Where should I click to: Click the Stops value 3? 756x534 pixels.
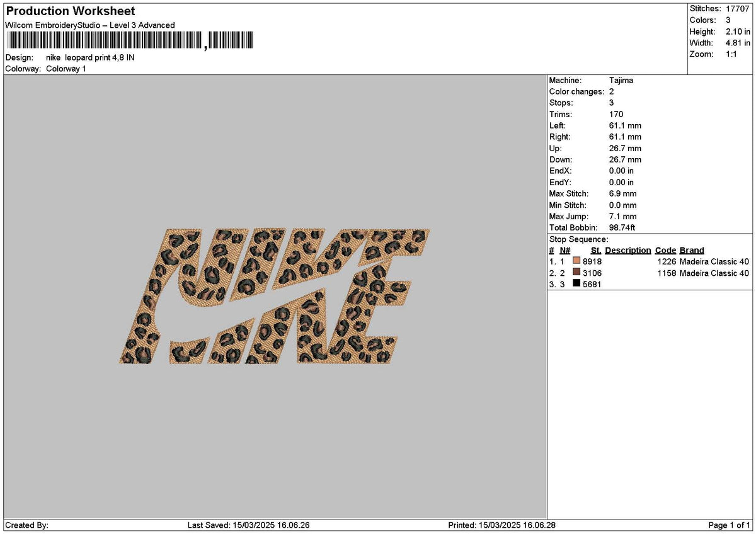click(x=612, y=103)
